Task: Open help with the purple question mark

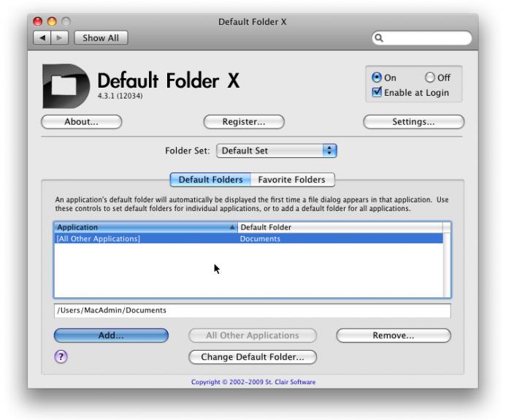Action: (x=61, y=356)
